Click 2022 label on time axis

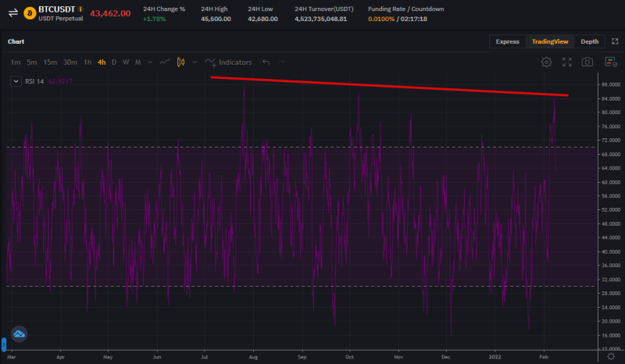(x=495, y=357)
